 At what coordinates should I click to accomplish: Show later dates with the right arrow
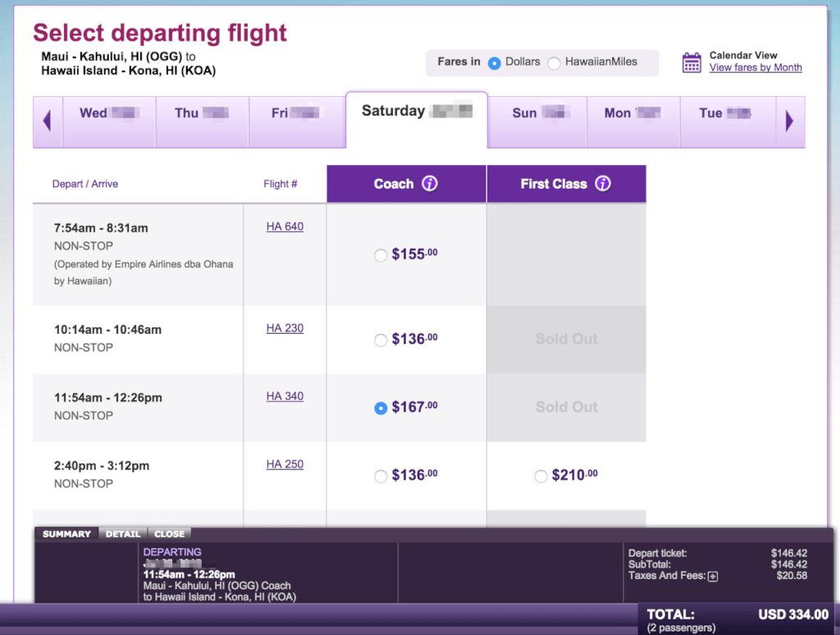coord(790,120)
